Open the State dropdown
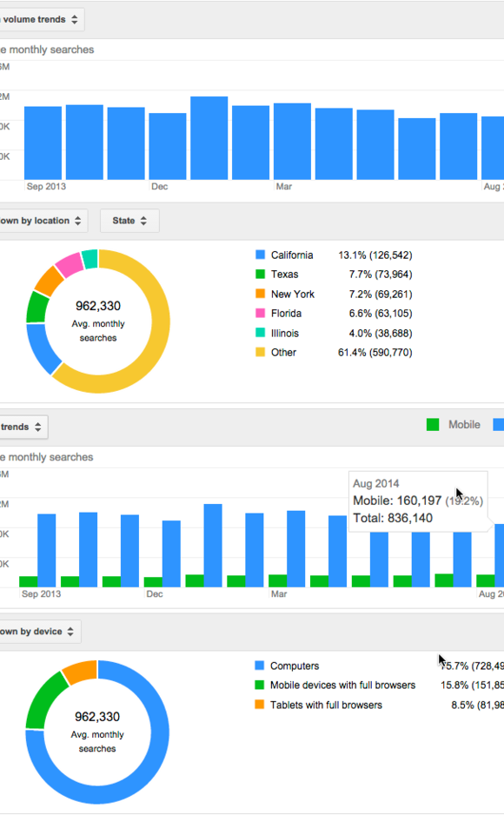Image resolution: width=504 pixels, height=815 pixels. [129, 221]
